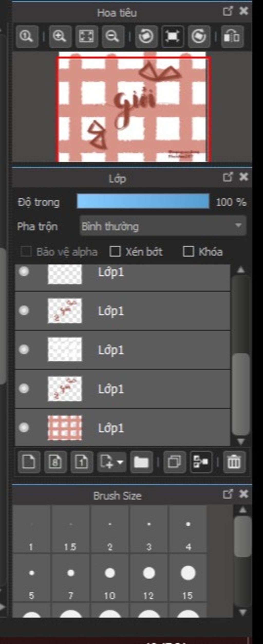
Task: Duplicate the selected layer
Action: [x=174, y=462]
